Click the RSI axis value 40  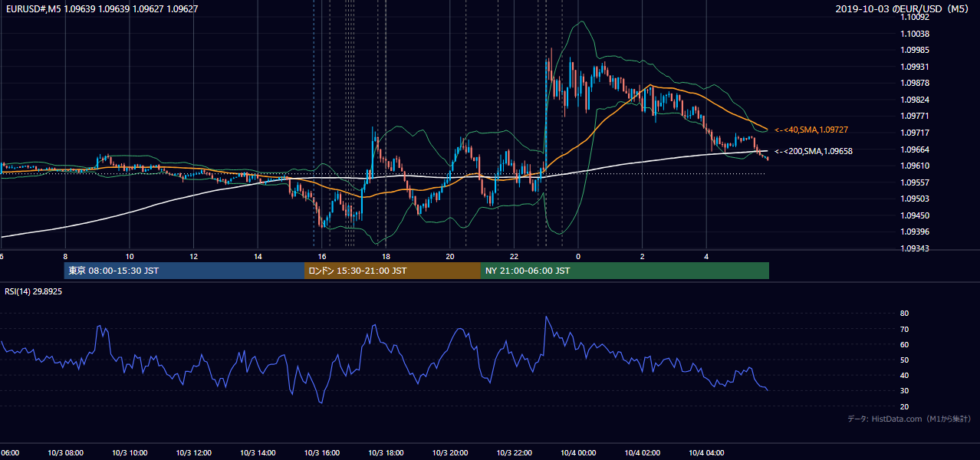pos(904,375)
